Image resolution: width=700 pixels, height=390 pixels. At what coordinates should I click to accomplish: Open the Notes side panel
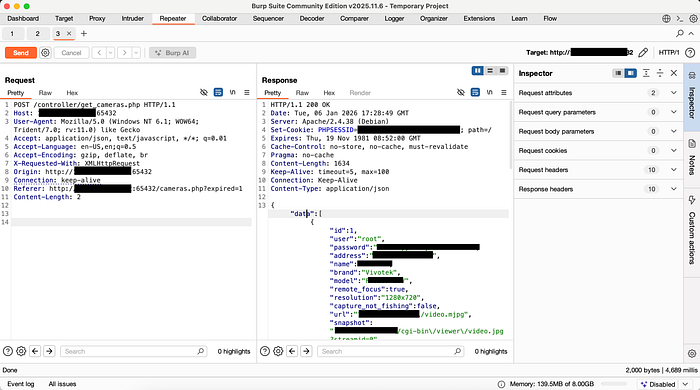[692, 158]
